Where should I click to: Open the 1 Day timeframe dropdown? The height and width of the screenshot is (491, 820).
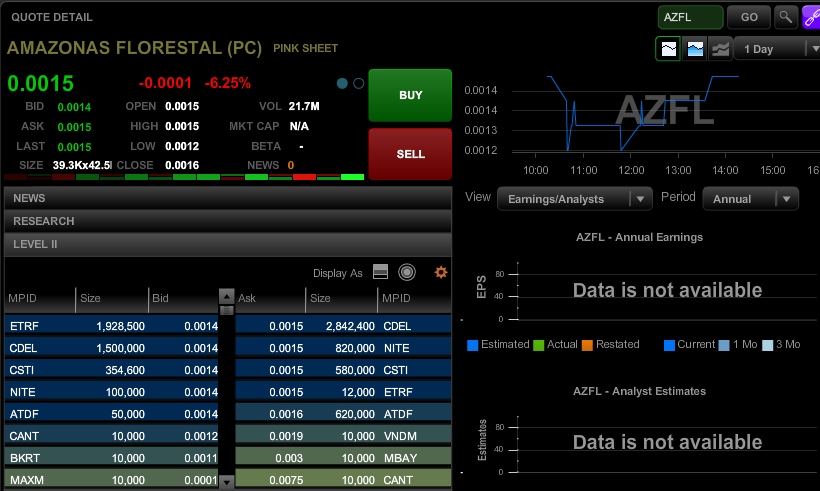click(776, 49)
